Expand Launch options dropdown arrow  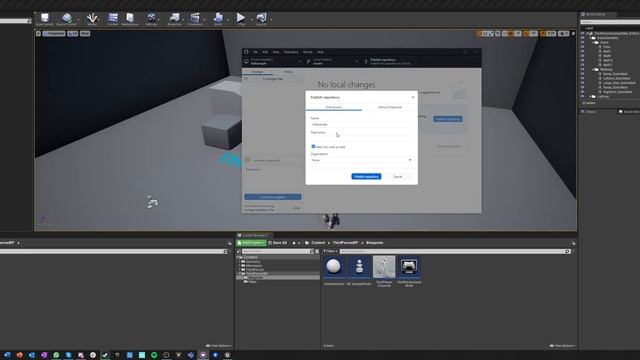[x=271, y=19]
